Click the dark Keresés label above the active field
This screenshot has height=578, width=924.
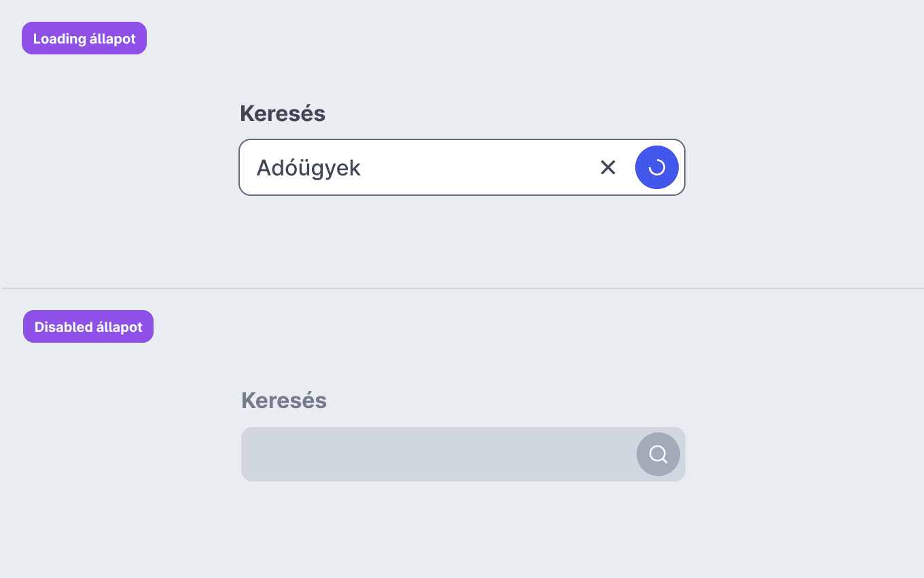pos(283,114)
